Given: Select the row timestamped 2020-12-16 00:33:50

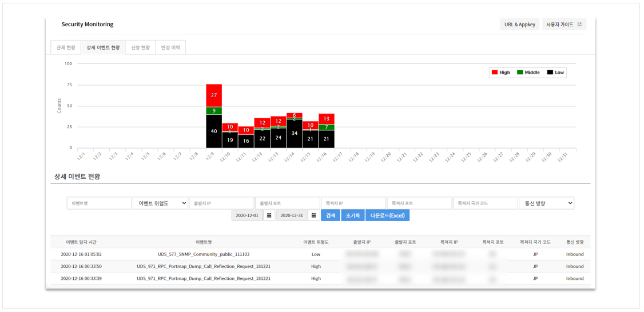Looking at the screenshot, I should [320, 266].
